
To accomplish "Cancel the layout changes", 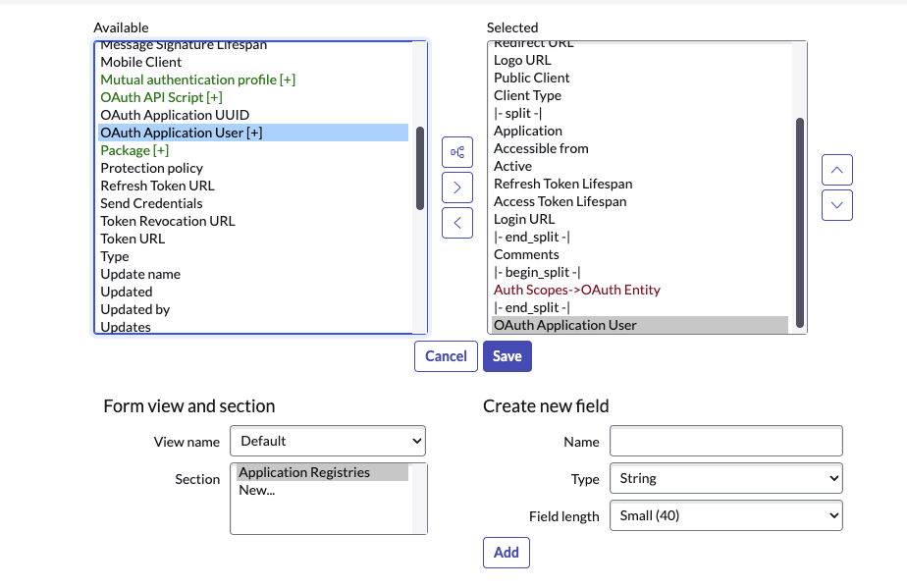I will coord(446,356).
